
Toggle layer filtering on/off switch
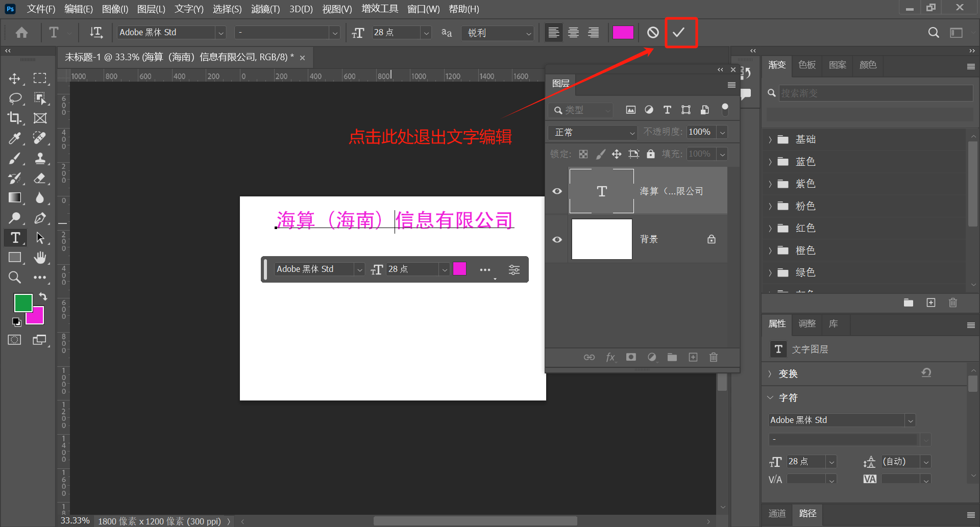coord(725,109)
